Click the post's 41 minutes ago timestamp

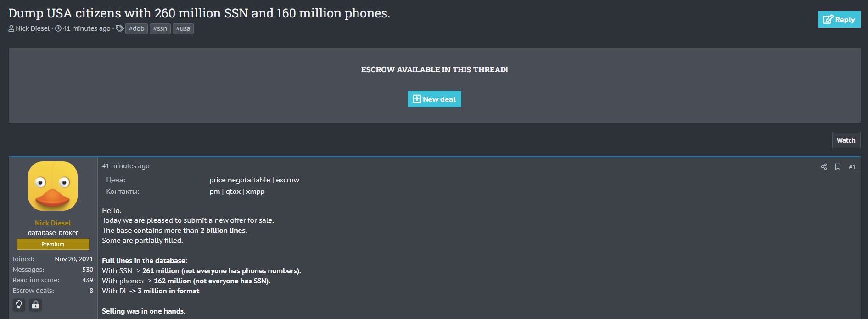point(125,166)
